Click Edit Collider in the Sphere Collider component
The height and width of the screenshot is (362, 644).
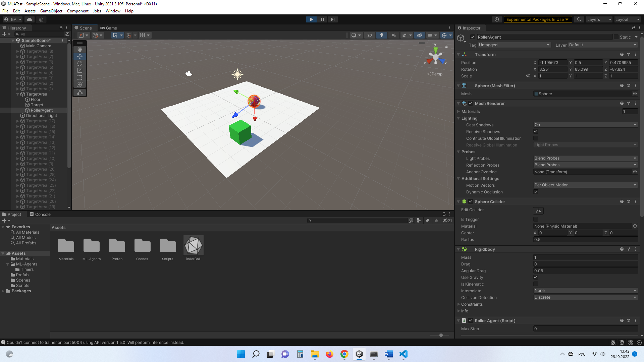538,211
